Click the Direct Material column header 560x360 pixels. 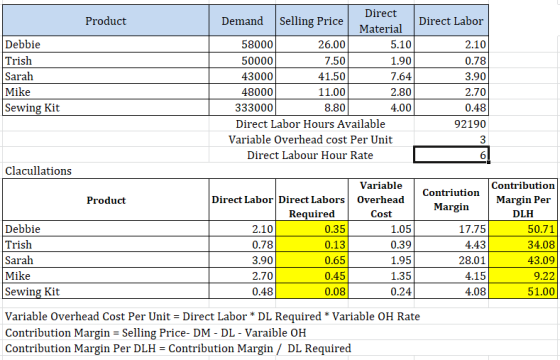pos(381,20)
